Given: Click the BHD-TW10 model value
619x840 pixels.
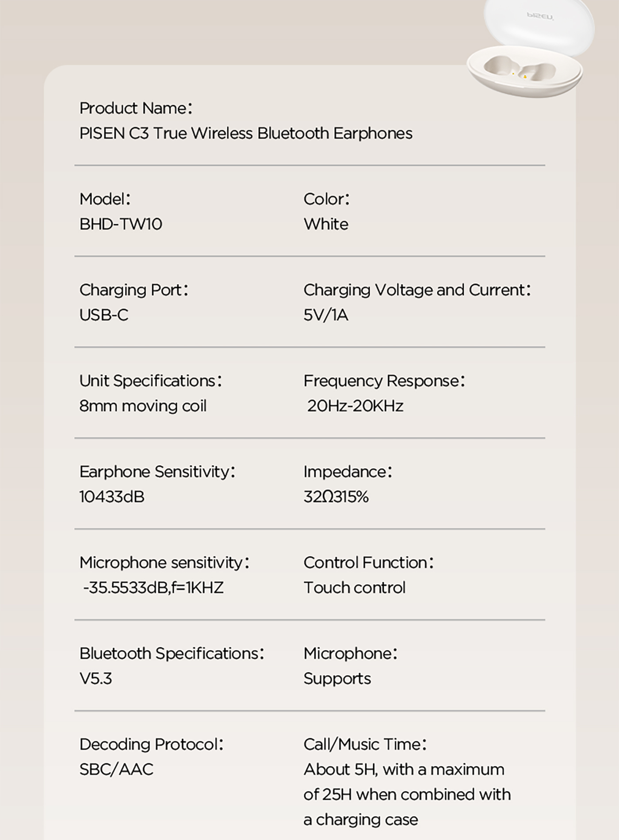Looking at the screenshot, I should pos(121,224).
